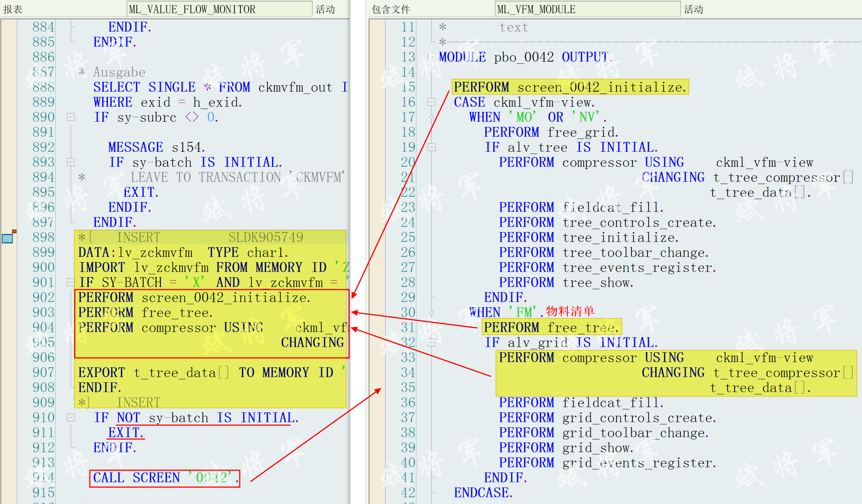Collapse the IF NOT sy-batch block at line 910
Screen dimensions: 862x504
tap(71, 418)
